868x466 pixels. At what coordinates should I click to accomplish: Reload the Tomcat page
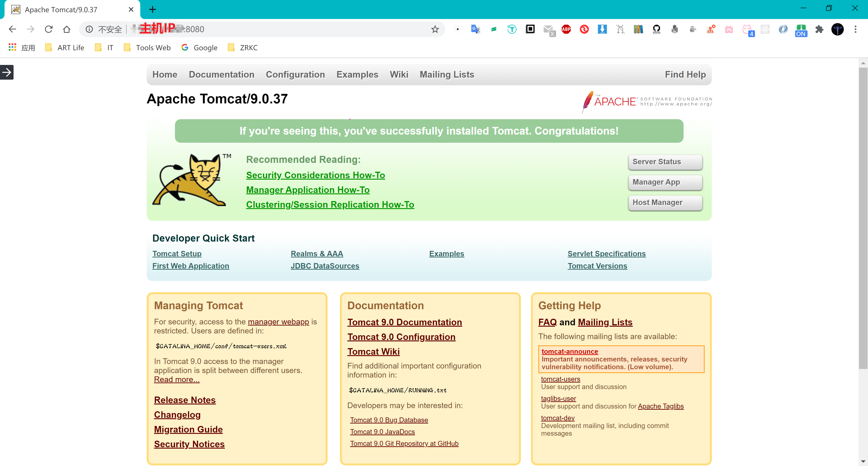49,29
